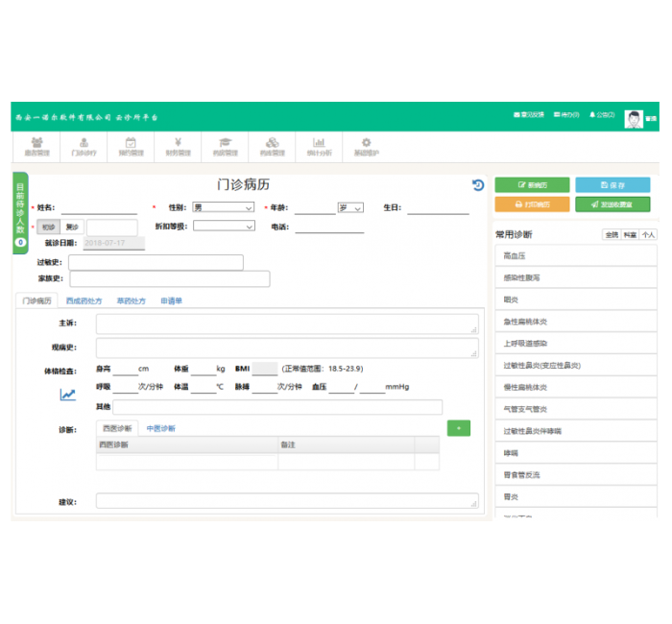The image size is (672, 624).
Task: Click the user avatar in top right
Action: [x=634, y=118]
